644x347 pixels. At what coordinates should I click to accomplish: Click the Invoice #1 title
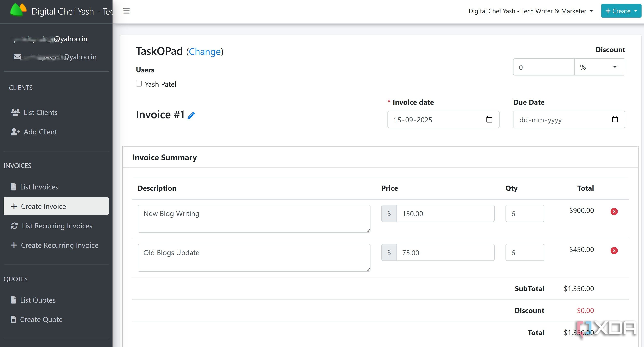(160, 115)
